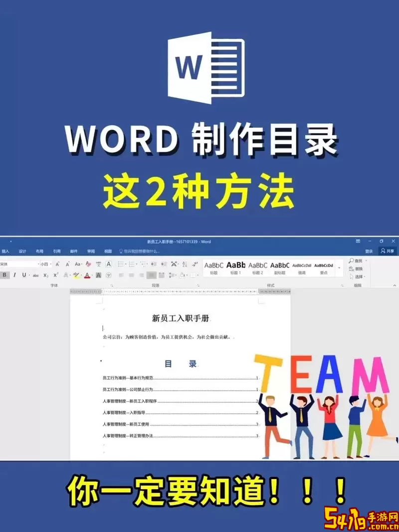
Task: Toggle Bold formatting in font group
Action: pyautogui.click(x=4, y=275)
